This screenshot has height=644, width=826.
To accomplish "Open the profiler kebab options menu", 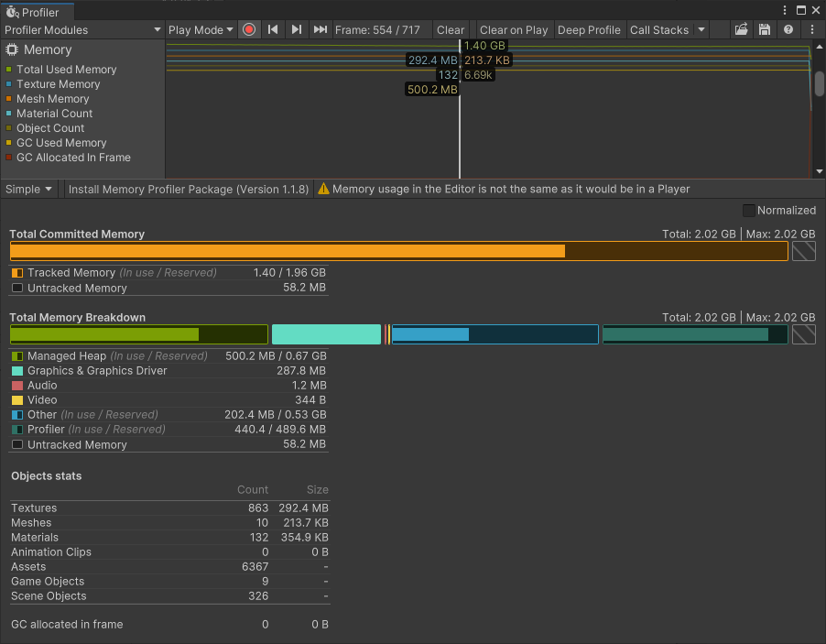I will coord(812,29).
